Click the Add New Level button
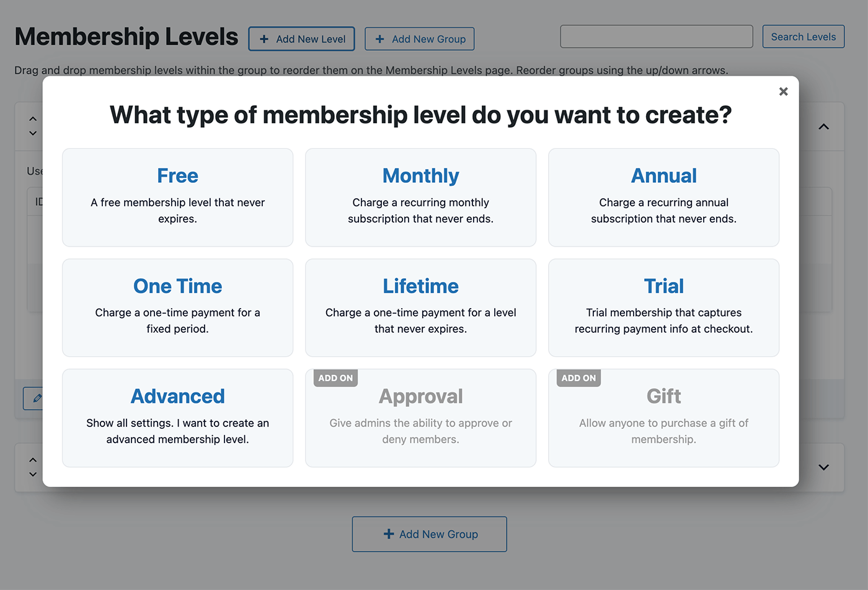The image size is (868, 590). click(301, 38)
